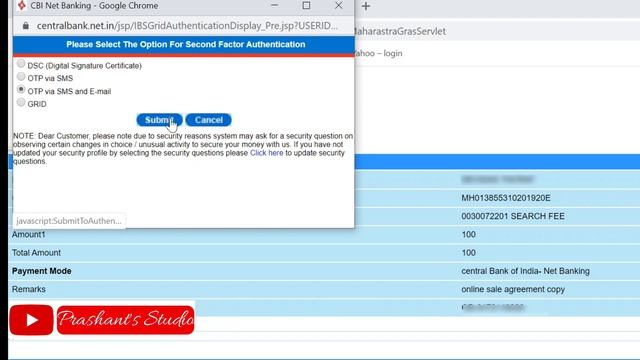
Task: Click the Total Amount label
Action: pos(36,253)
